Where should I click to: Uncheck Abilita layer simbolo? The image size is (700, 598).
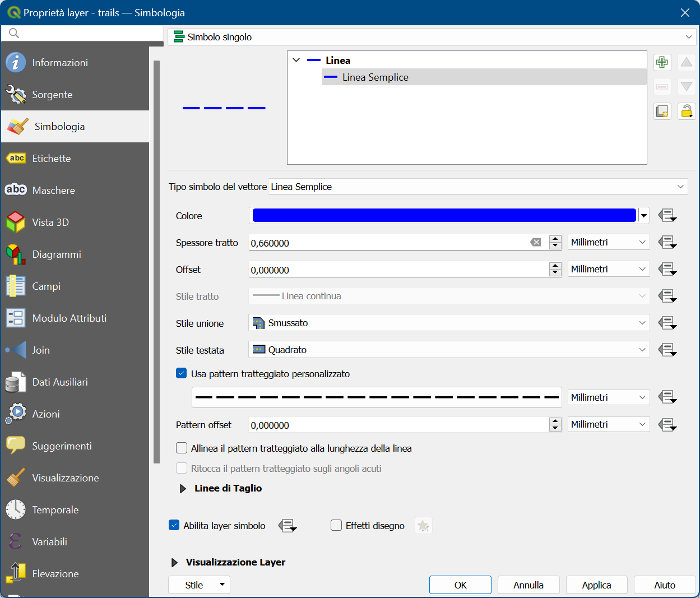click(x=174, y=525)
